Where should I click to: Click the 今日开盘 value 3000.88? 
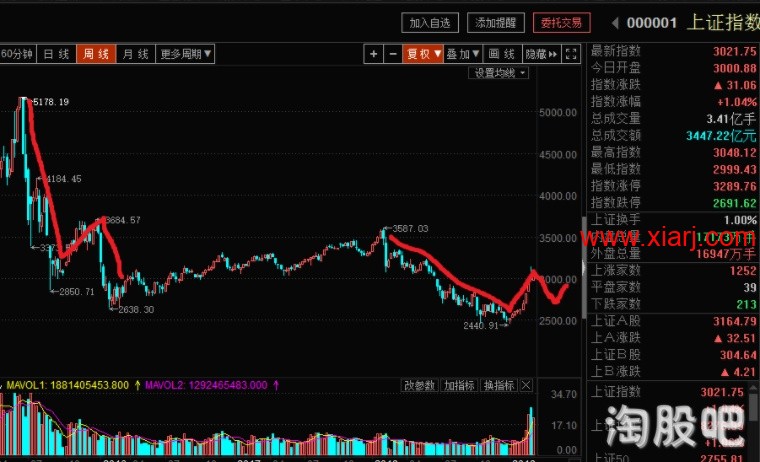point(734,68)
